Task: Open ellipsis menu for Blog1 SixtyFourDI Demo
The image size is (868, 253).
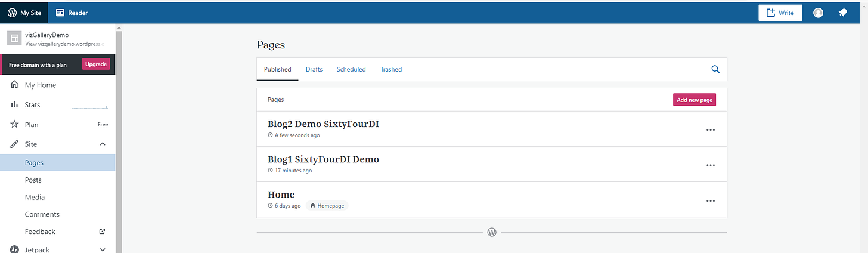Action: coord(710,165)
